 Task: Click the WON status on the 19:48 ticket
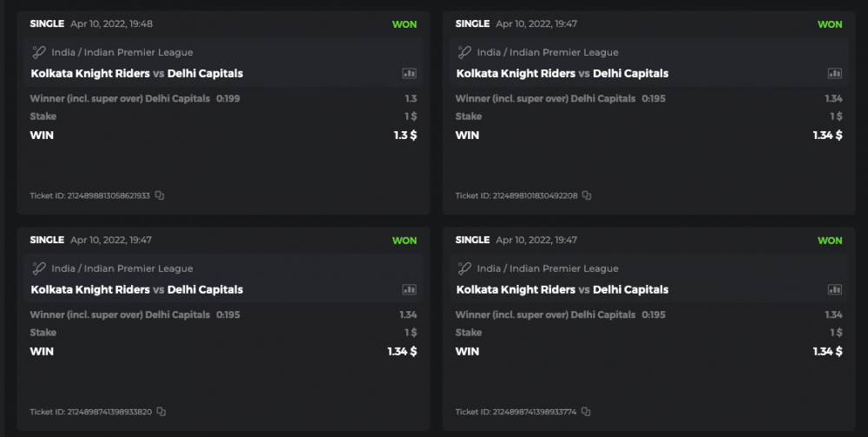404,24
